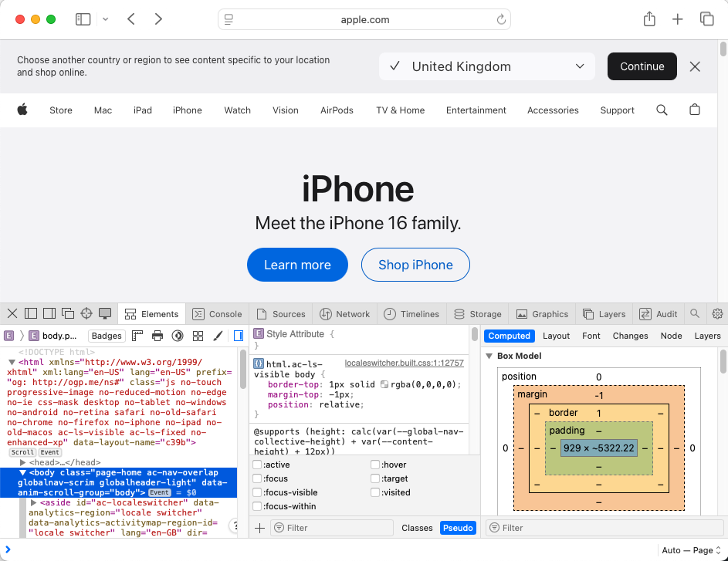Open Web Inspector settings gear
The width and height of the screenshot is (728, 561).
[x=717, y=313]
